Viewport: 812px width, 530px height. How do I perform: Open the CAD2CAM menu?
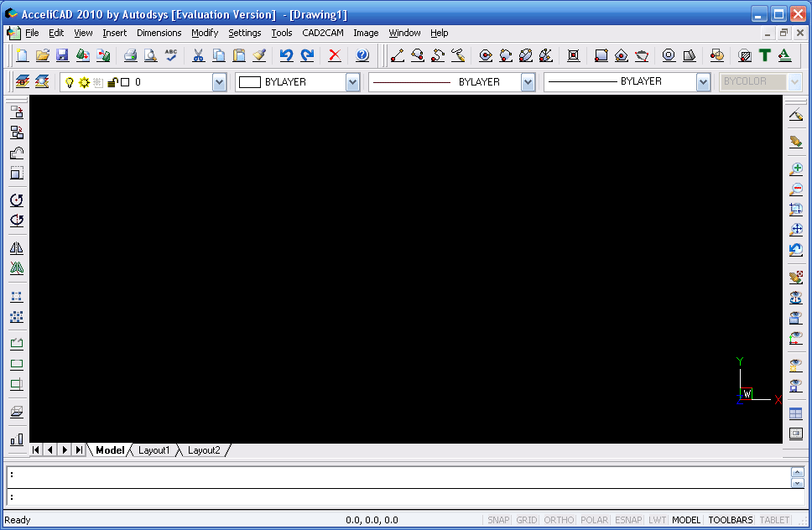click(x=323, y=33)
